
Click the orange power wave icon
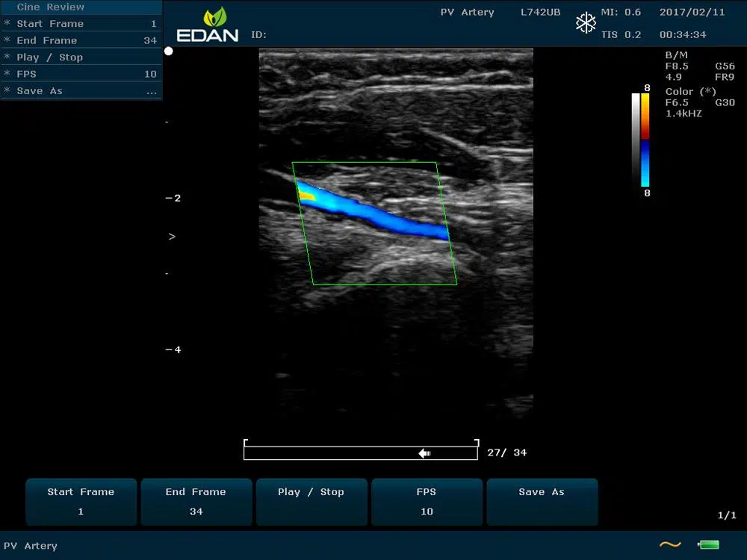coord(670,545)
